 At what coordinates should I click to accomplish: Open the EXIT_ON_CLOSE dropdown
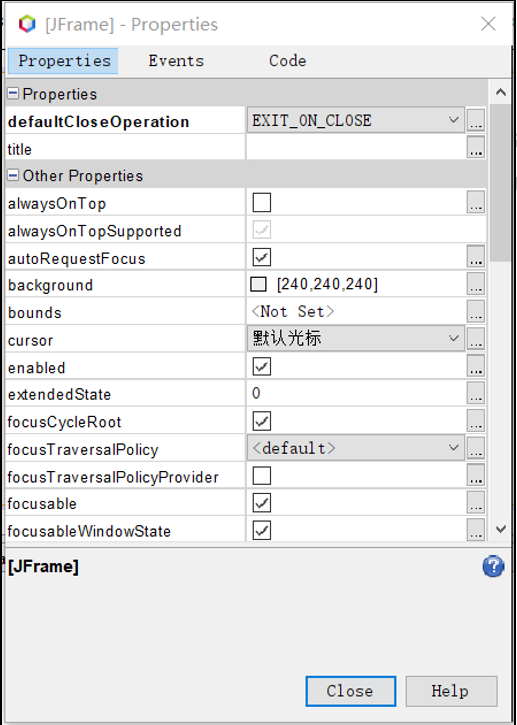tap(356, 121)
